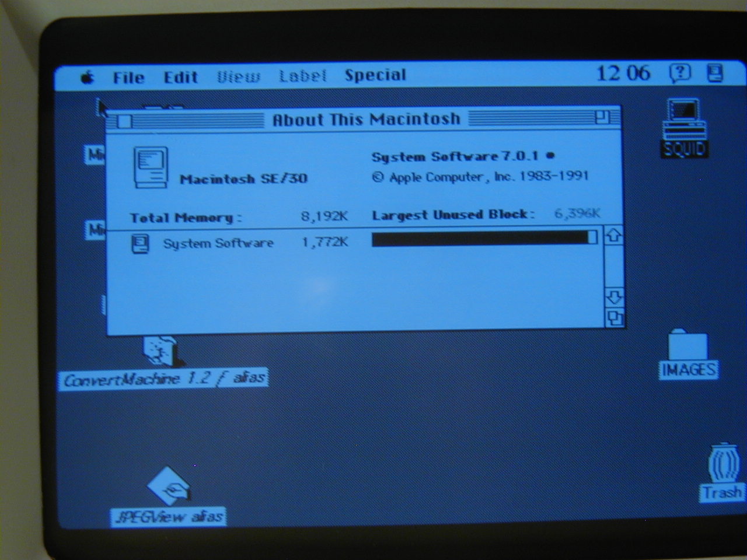Open the Special menu
This screenshot has width=747, height=560.
coord(375,75)
